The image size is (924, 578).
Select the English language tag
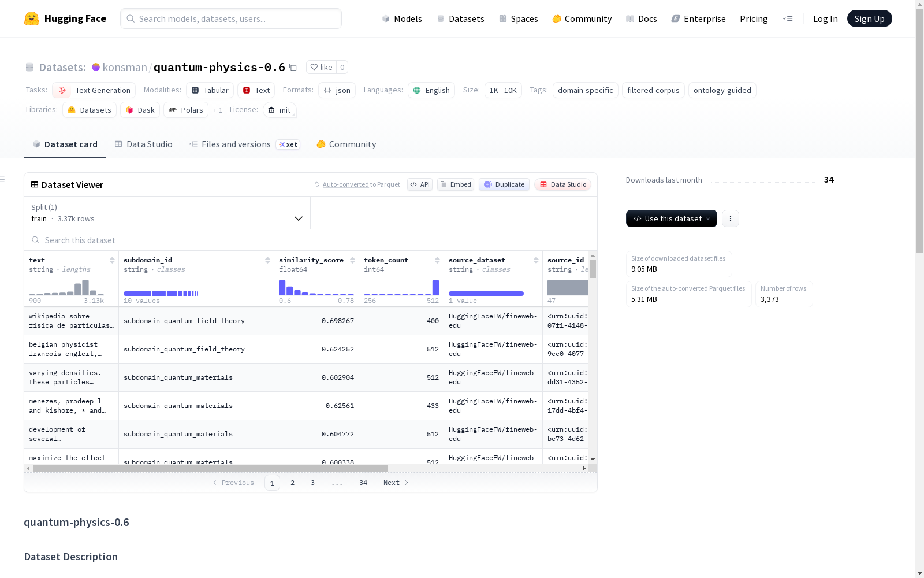pos(431,90)
